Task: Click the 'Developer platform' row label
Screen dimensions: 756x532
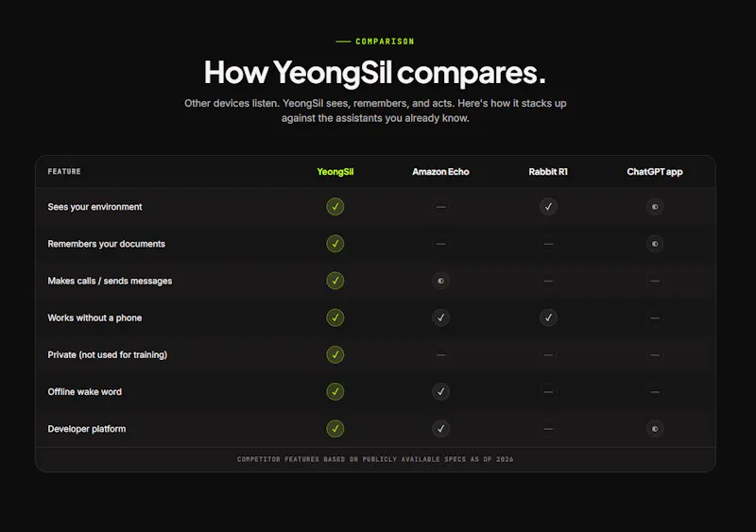Action: pos(87,429)
